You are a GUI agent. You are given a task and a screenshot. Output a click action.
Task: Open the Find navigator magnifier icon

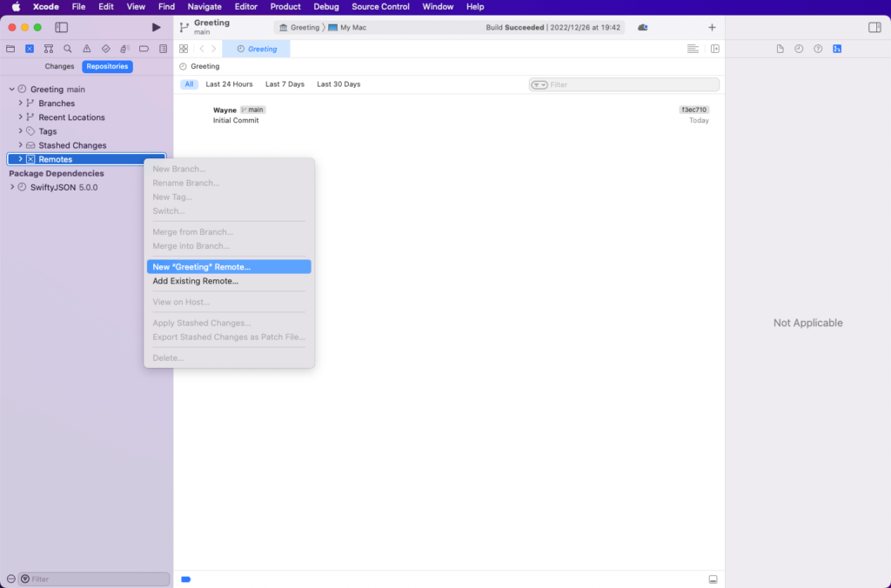[68, 49]
